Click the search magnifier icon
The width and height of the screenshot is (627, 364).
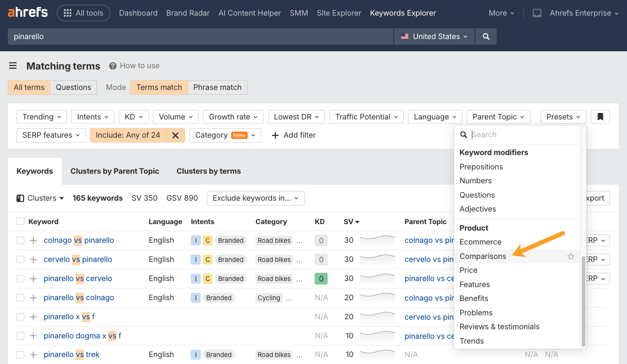tap(486, 36)
